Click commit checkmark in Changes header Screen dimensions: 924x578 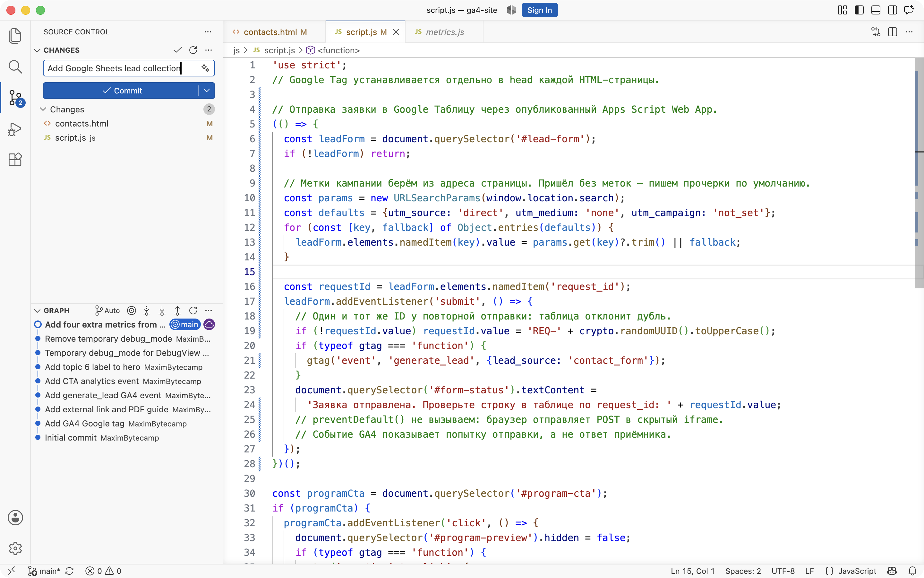click(x=177, y=50)
